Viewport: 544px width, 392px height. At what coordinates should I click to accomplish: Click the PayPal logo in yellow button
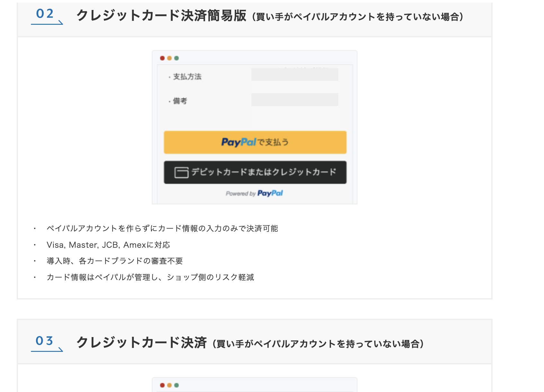click(x=239, y=142)
